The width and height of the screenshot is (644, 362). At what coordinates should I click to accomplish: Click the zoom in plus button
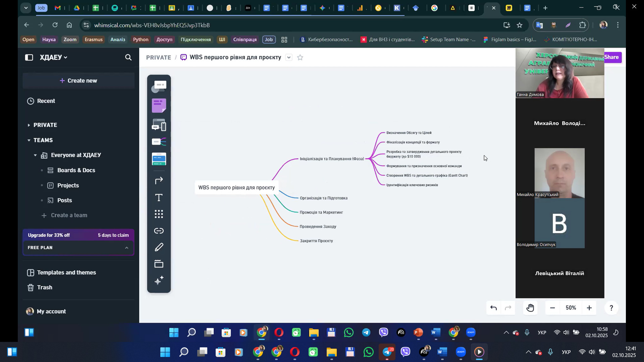pyautogui.click(x=589, y=308)
